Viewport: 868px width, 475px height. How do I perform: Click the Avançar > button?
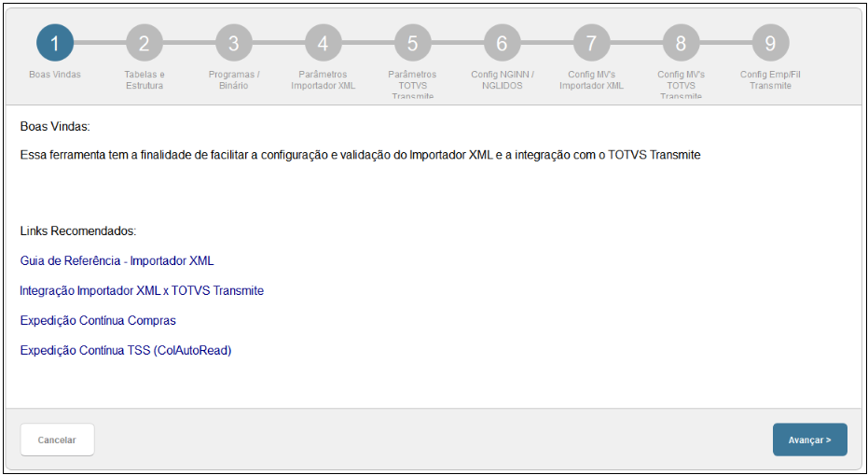(810, 440)
